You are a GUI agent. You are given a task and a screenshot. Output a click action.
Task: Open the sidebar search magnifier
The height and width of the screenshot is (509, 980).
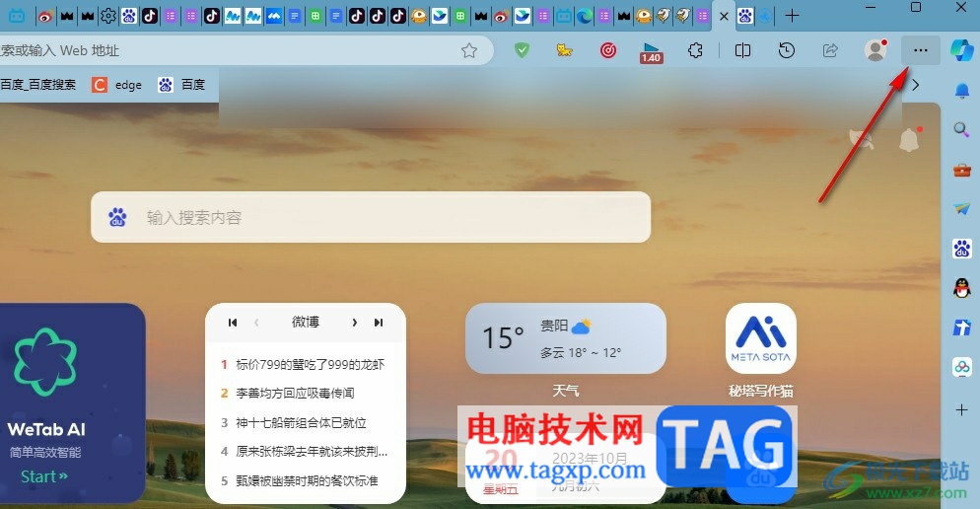coord(961,129)
